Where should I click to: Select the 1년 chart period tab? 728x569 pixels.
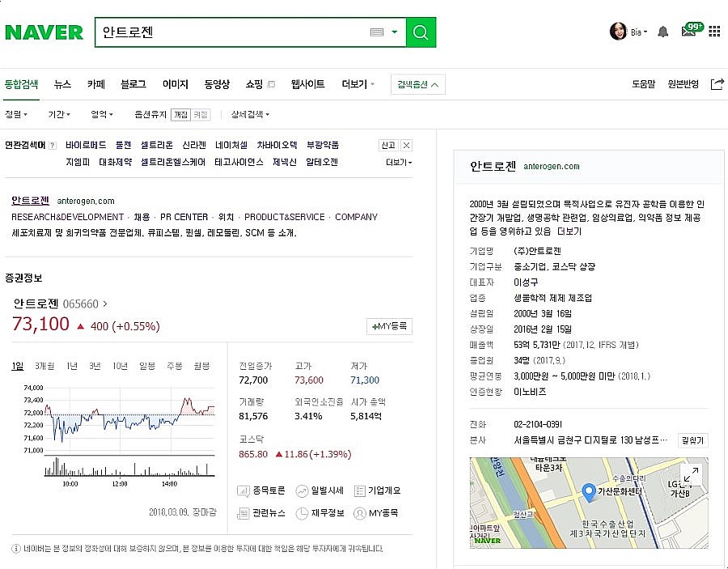click(x=72, y=366)
